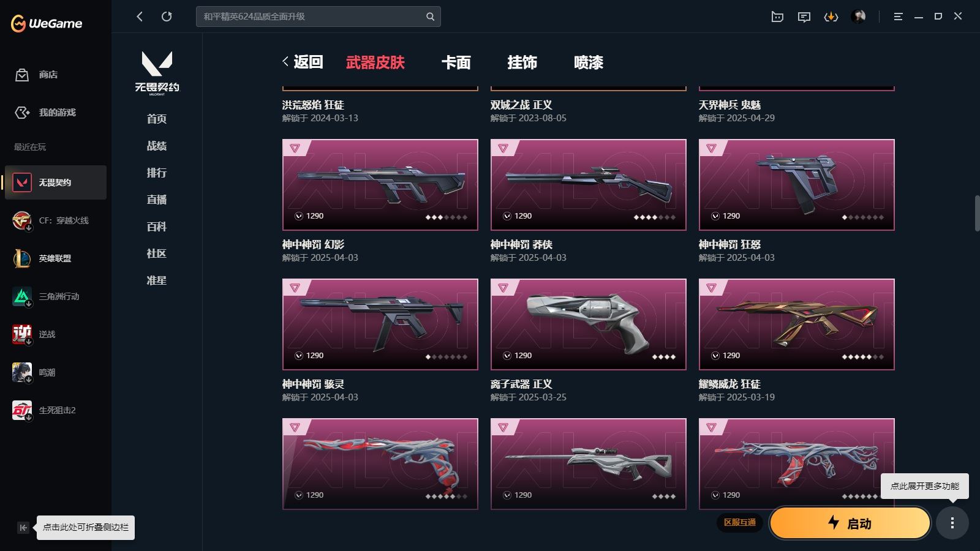Open the messages chat icon in title bar
The image size is (980, 551).
point(804,17)
